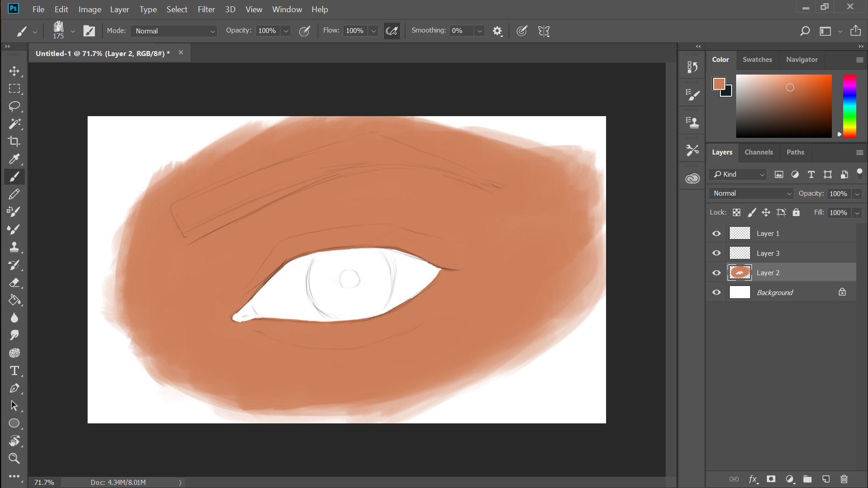Screen dimensions: 868x488
Task: Select the Pencil tool
Action: [14, 194]
